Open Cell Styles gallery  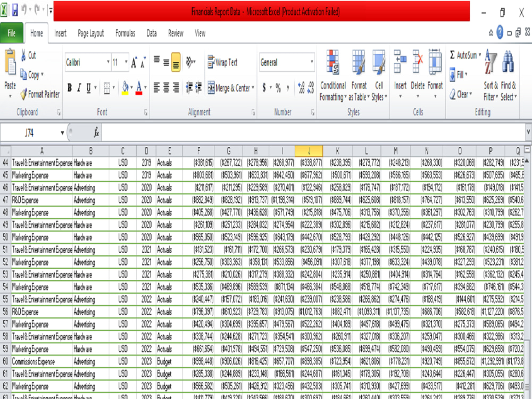pos(379,76)
